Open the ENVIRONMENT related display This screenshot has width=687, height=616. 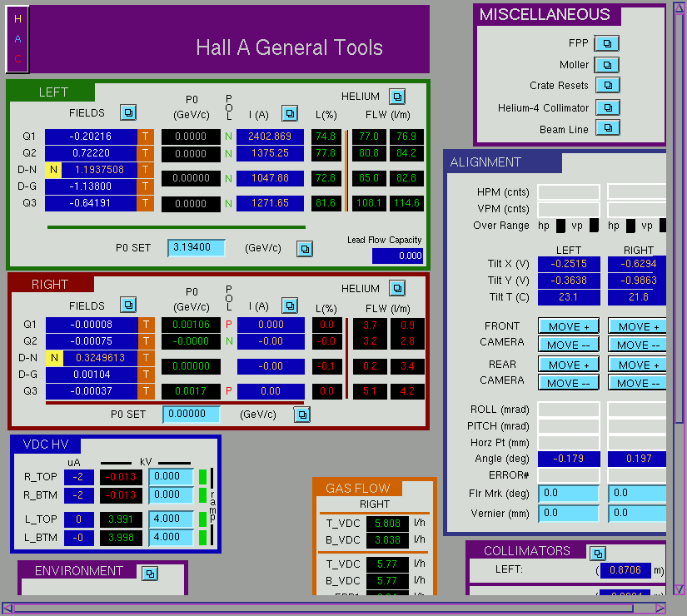point(150,573)
